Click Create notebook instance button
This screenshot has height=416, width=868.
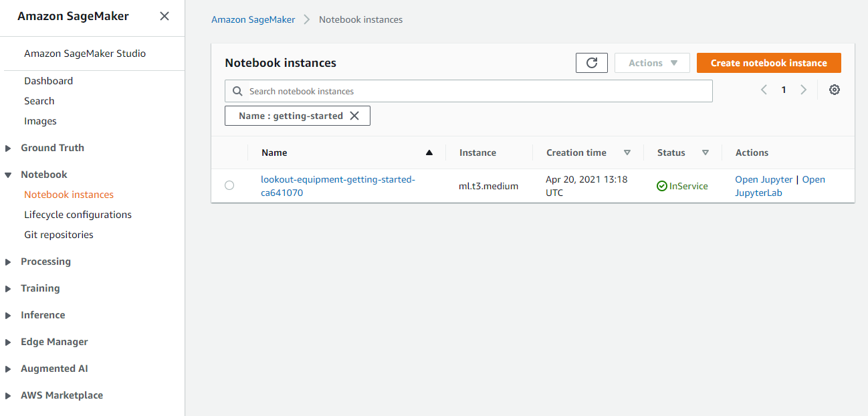[769, 63]
